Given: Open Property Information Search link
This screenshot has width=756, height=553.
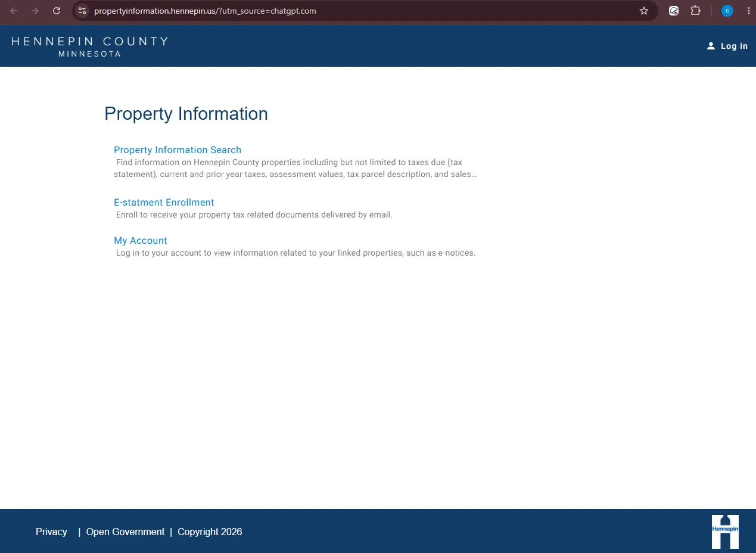Looking at the screenshot, I should click(x=178, y=150).
